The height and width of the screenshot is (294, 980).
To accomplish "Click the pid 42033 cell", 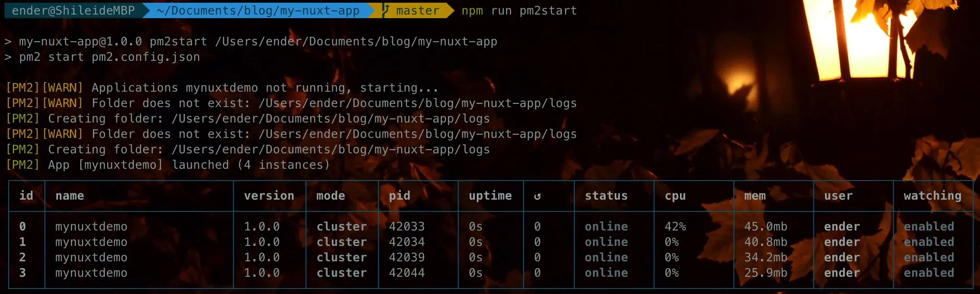I will pyautogui.click(x=407, y=226).
